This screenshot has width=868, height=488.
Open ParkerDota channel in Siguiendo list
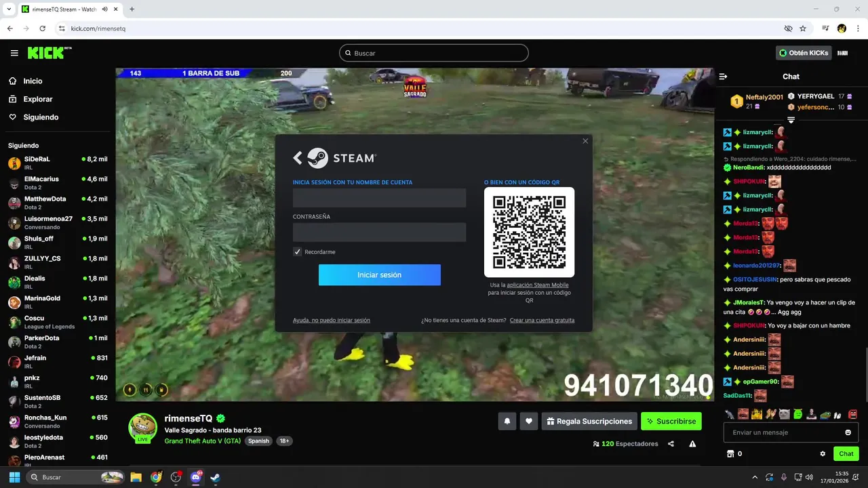pos(58,342)
